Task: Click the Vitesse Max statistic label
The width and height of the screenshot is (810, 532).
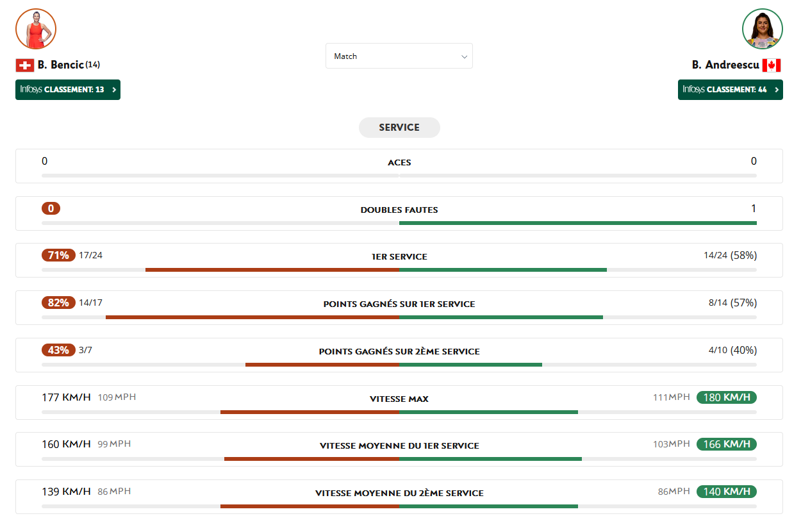Action: pos(399,399)
